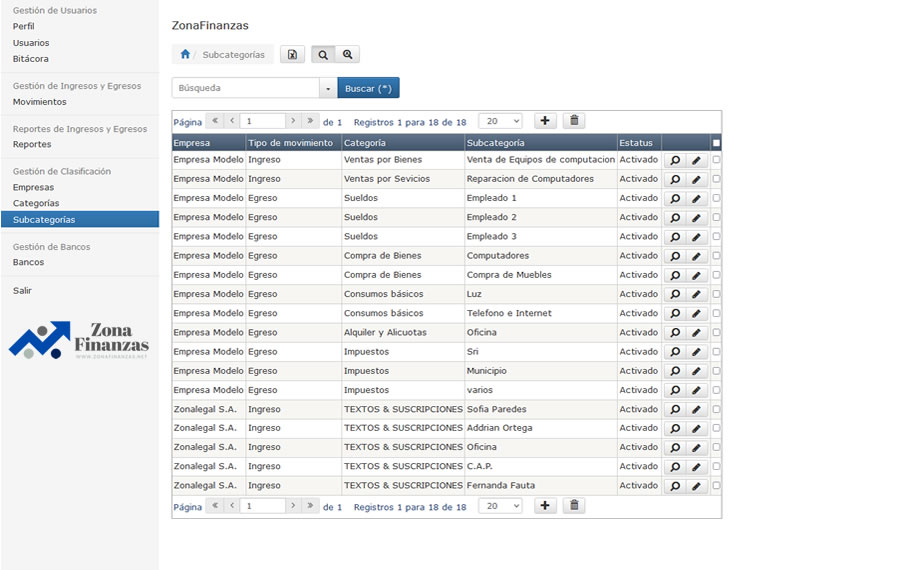Edit the Sofia Paredes subcategory row
The height and width of the screenshot is (570, 913).
click(x=697, y=410)
